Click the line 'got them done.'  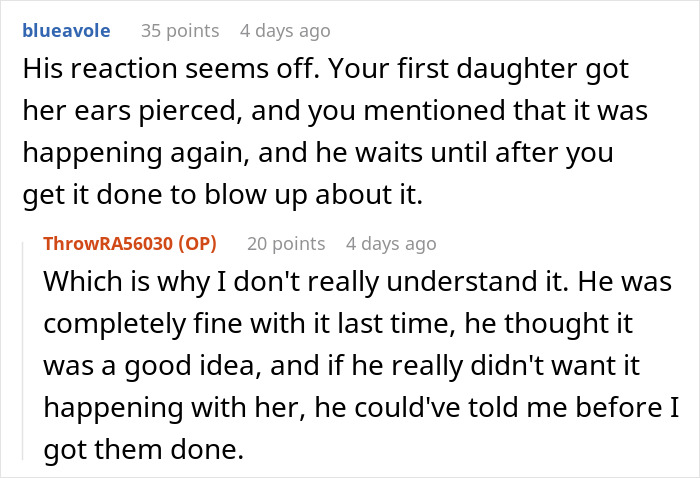143,450
